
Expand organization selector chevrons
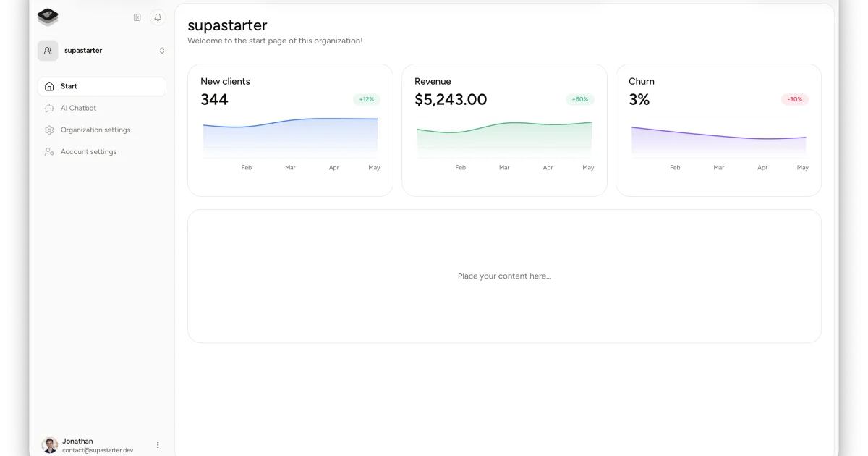pyautogui.click(x=162, y=51)
